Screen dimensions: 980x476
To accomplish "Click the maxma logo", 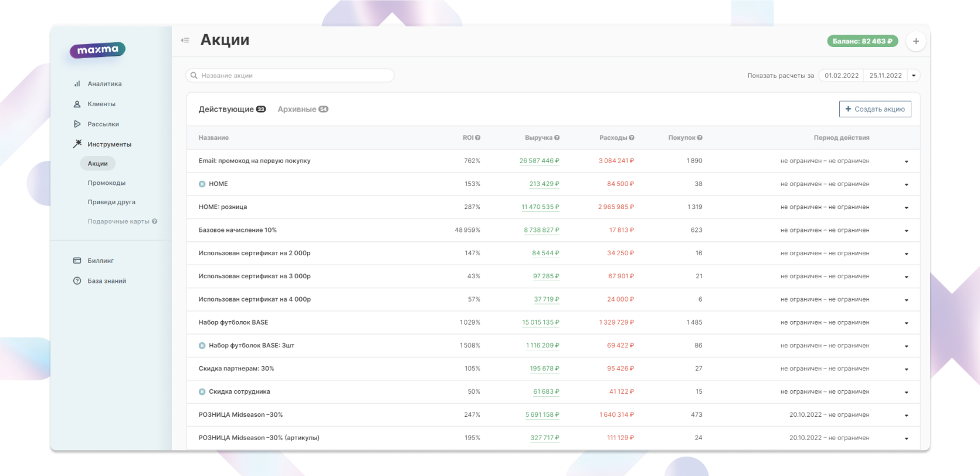I will click(97, 50).
